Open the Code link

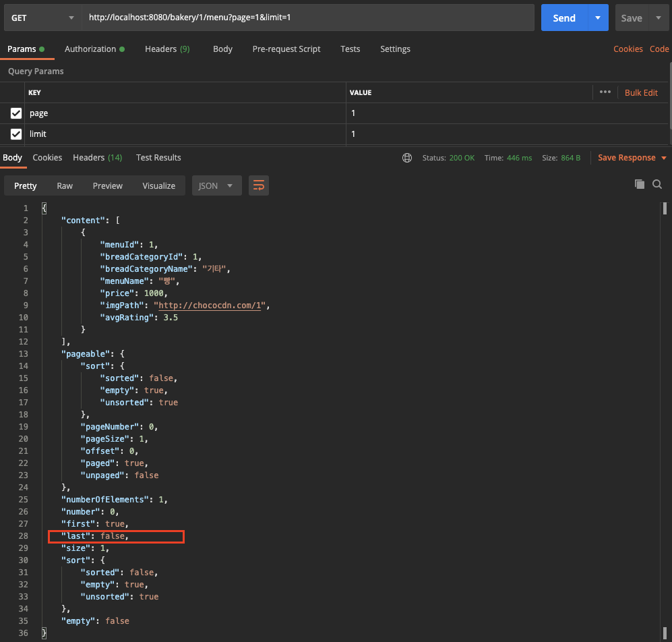[659, 49]
